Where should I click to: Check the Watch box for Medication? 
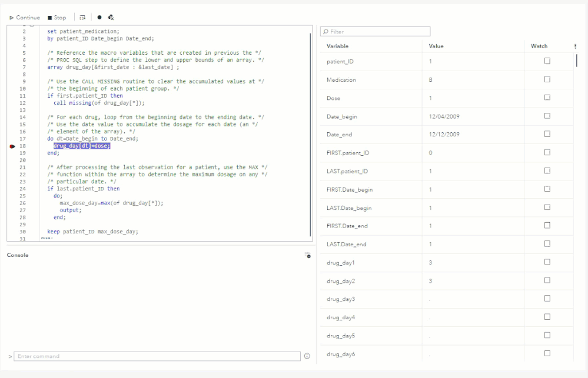pyautogui.click(x=547, y=79)
